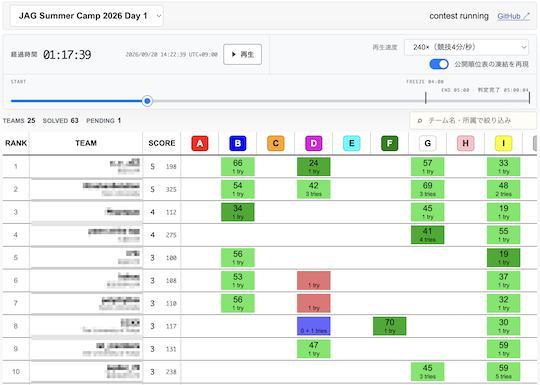Viewport: 540px width, 385px height.
Task: Click rank 1 team's problem D cell 24
Action: click(x=314, y=167)
